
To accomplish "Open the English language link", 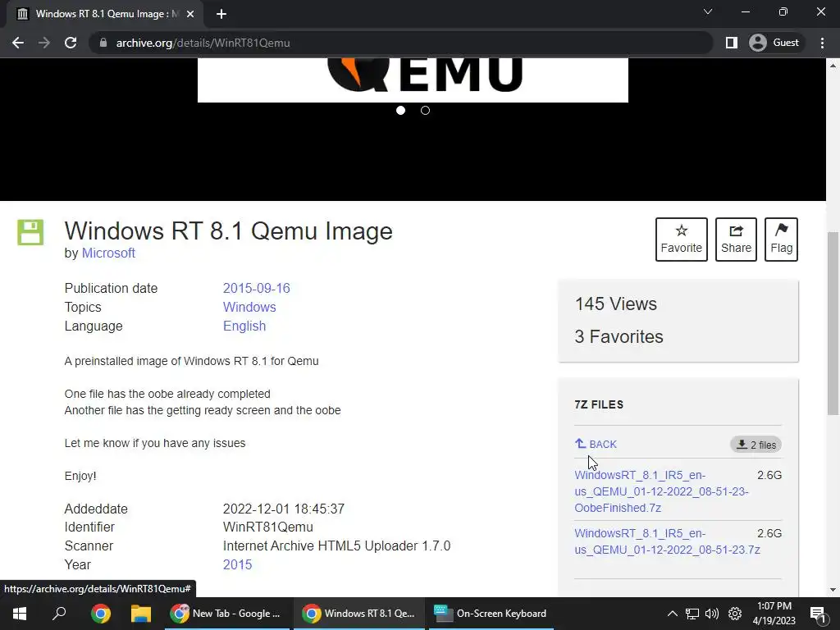I will [244, 326].
